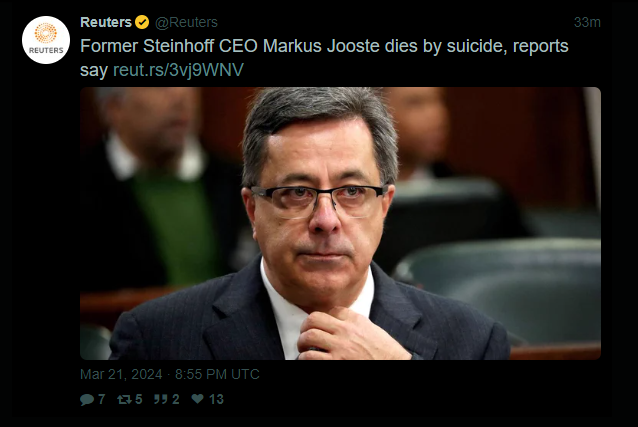Click the word 'say' before the link
Image resolution: width=638 pixels, height=427 pixels.
pos(94,71)
